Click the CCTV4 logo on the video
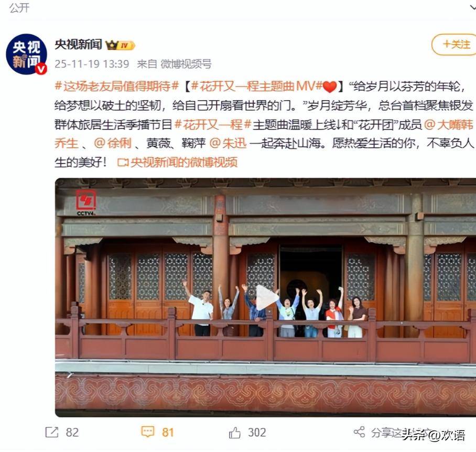 [86, 202]
